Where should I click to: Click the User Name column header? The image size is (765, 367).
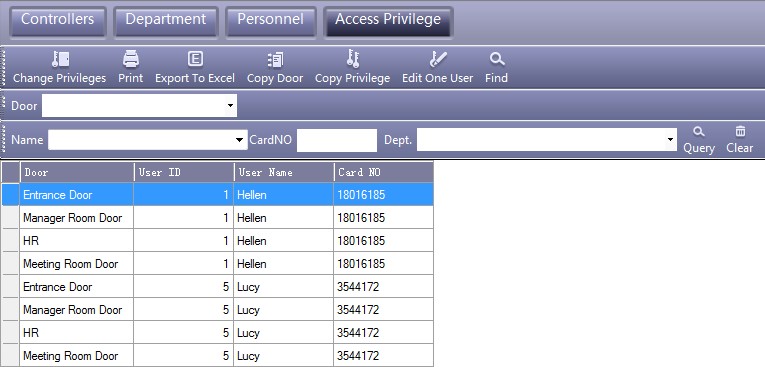click(x=284, y=172)
